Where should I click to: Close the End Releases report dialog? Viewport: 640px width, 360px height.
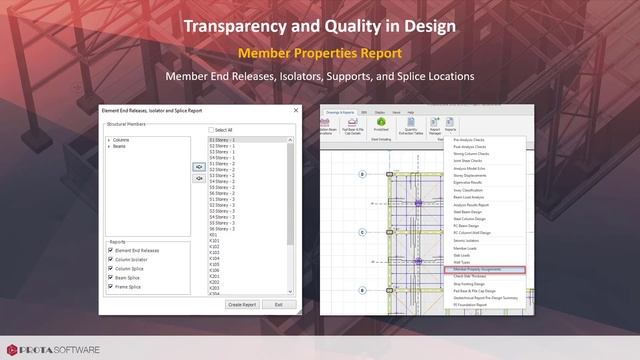296,110
